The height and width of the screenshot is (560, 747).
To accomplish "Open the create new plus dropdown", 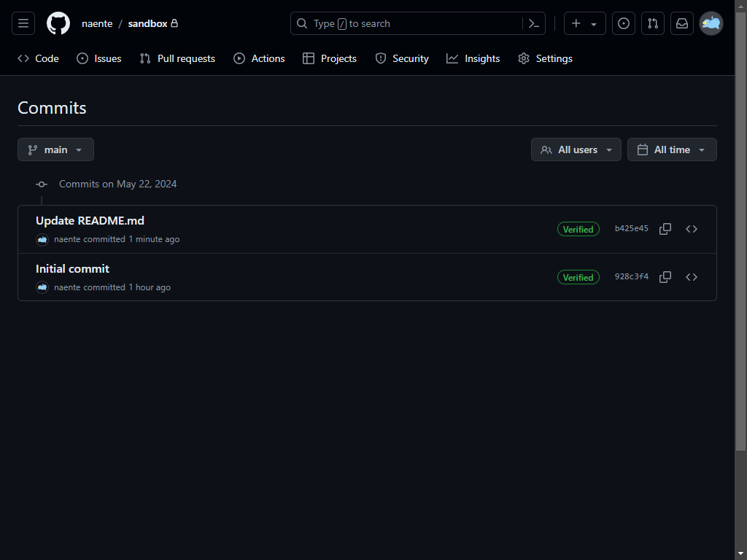I will point(584,23).
